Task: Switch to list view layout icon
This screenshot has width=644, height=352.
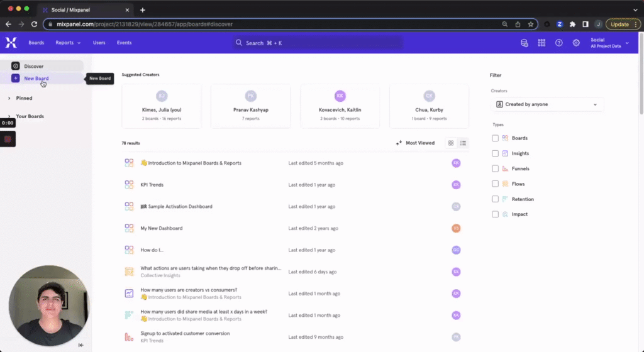Action: [464, 143]
